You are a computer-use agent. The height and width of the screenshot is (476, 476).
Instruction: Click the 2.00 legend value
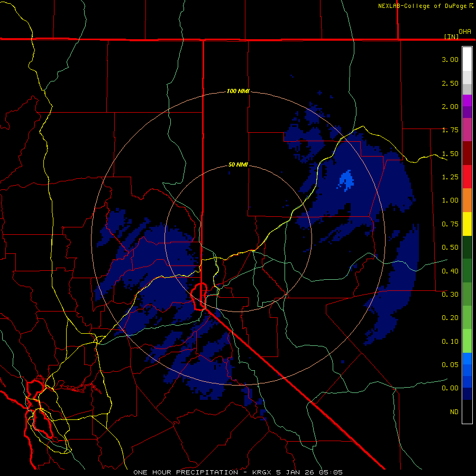(x=450, y=106)
